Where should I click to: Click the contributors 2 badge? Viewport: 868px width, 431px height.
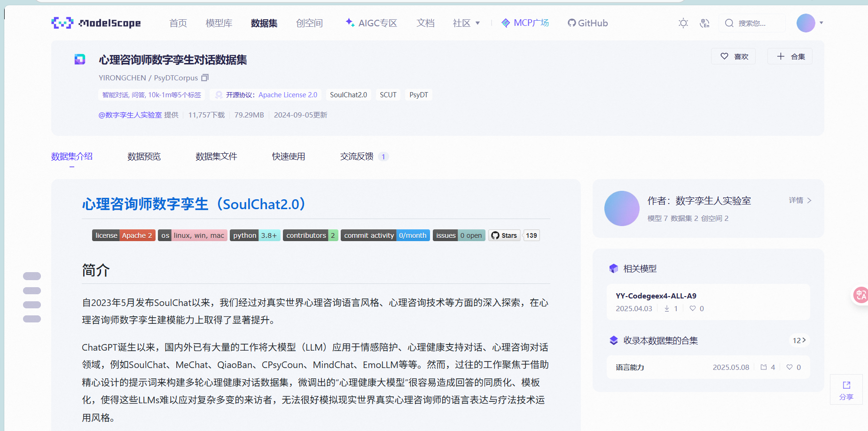(311, 235)
